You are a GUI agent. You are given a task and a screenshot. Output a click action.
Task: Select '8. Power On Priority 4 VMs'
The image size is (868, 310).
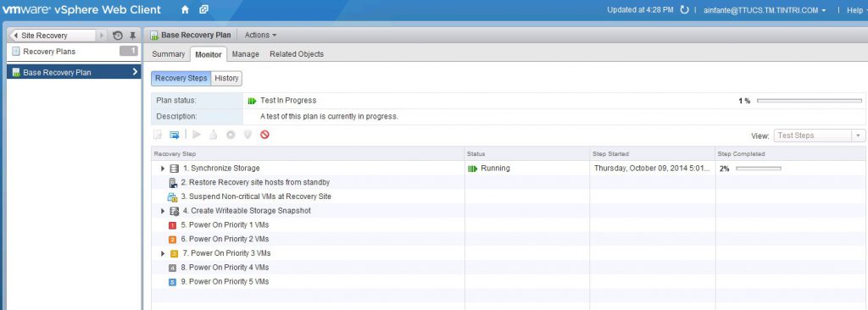click(x=224, y=268)
